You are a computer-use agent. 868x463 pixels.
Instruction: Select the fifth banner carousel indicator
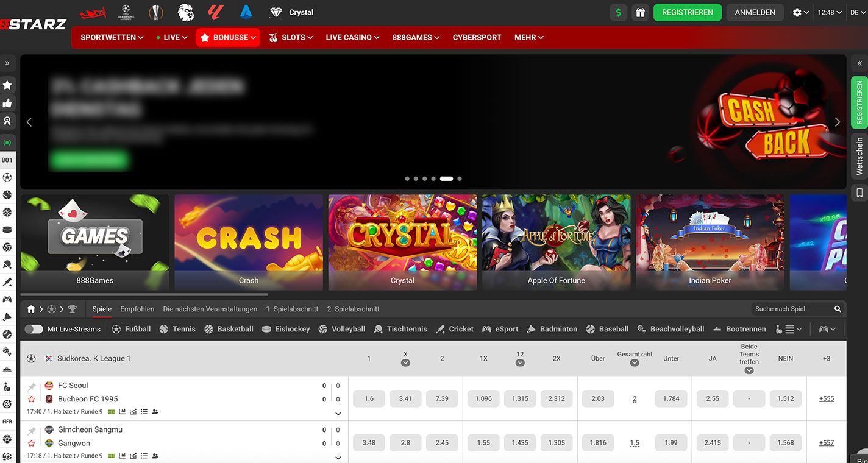pos(446,179)
